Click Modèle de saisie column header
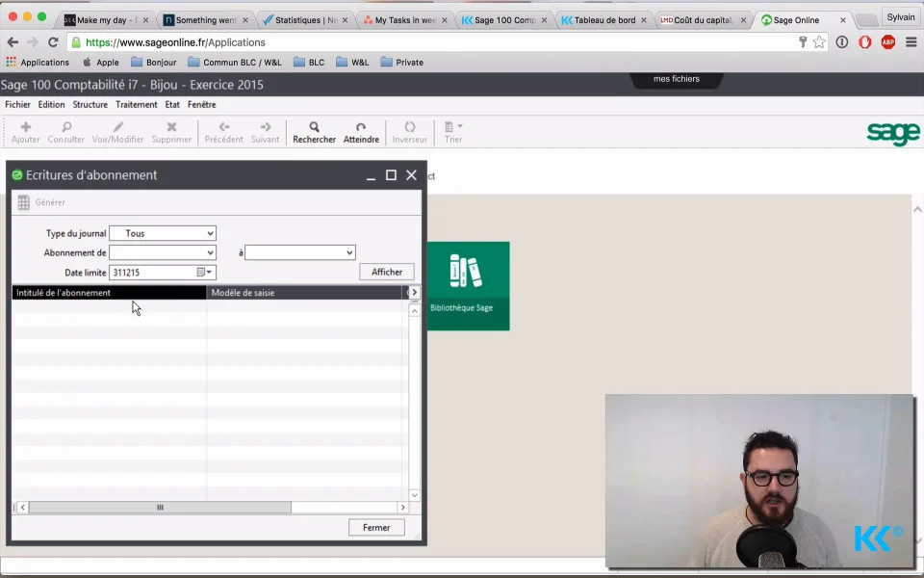Image resolution: width=924 pixels, height=578 pixels. [x=304, y=293]
